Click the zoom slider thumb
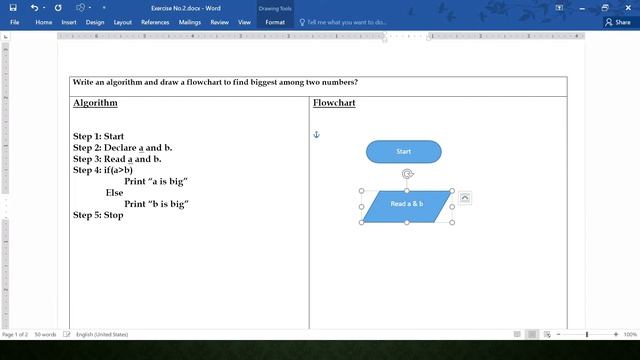 pyautogui.click(x=587, y=334)
